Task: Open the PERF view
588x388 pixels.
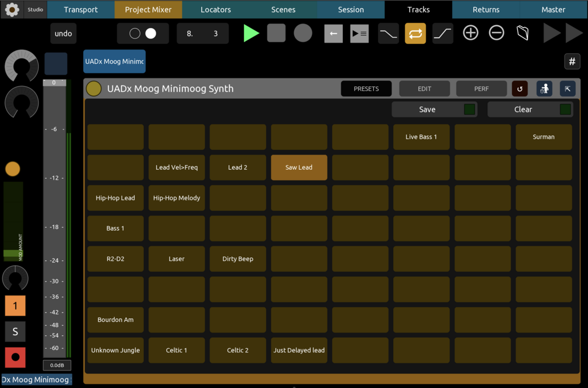Action: coord(482,88)
